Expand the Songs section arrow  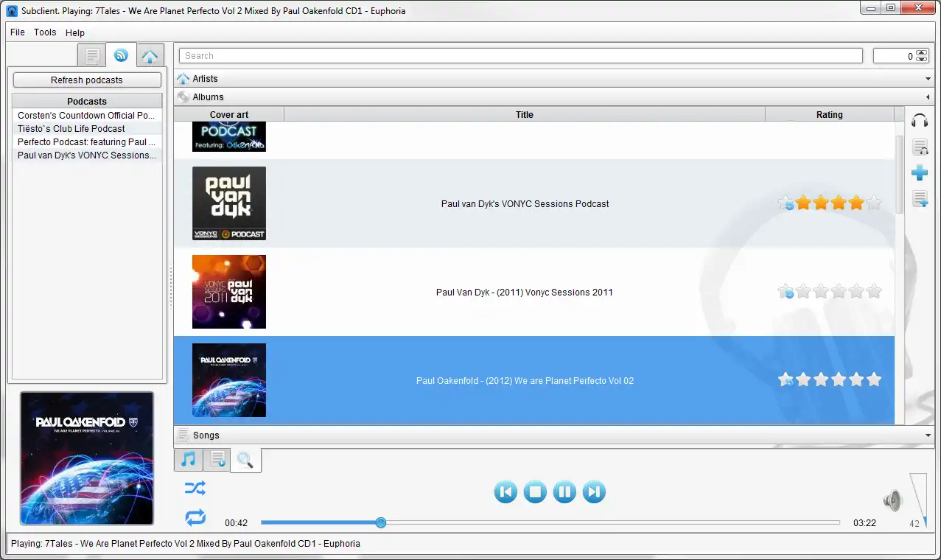pos(928,435)
